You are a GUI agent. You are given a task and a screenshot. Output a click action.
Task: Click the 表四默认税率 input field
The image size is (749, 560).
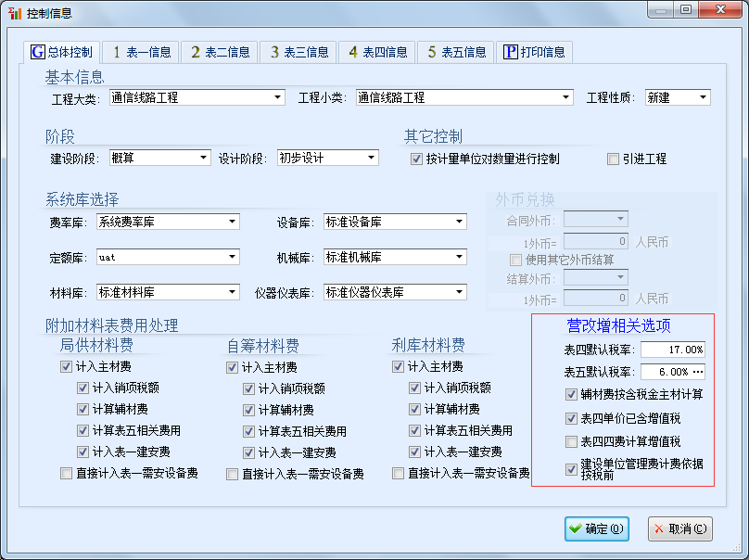click(x=672, y=350)
